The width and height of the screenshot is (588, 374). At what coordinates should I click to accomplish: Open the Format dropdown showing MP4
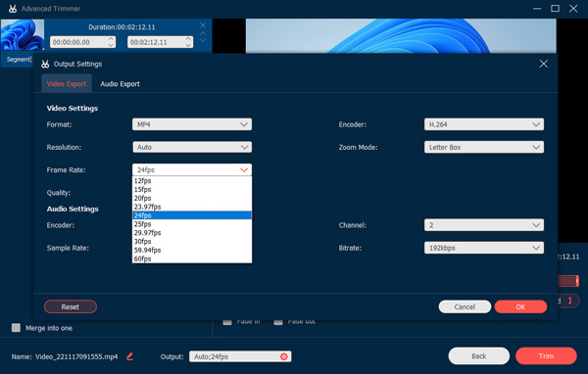coord(192,124)
